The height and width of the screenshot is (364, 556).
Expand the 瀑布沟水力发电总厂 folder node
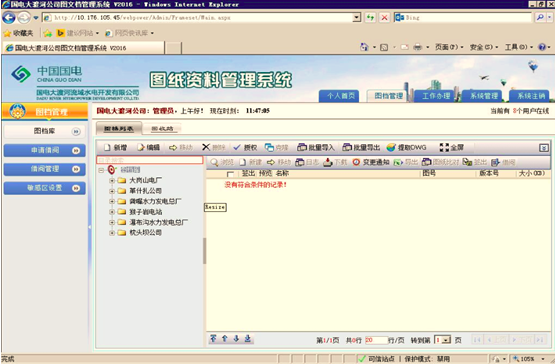click(112, 222)
